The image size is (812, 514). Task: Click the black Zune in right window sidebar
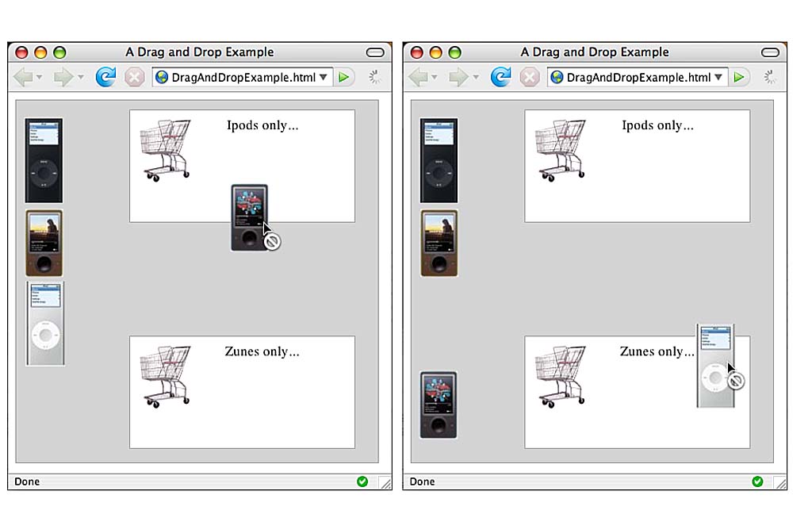tap(439, 405)
